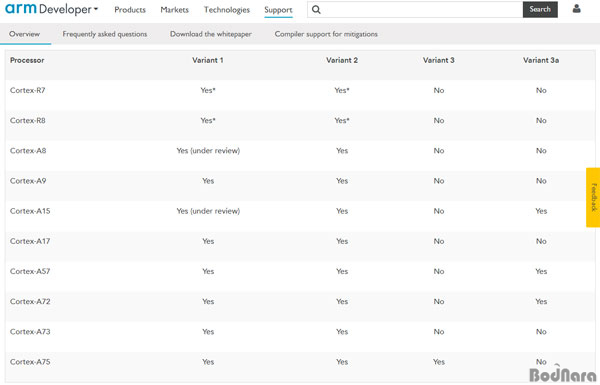Click Cortex-A8 'Yes (under review)' cell
The height and width of the screenshot is (385, 600).
click(x=208, y=151)
